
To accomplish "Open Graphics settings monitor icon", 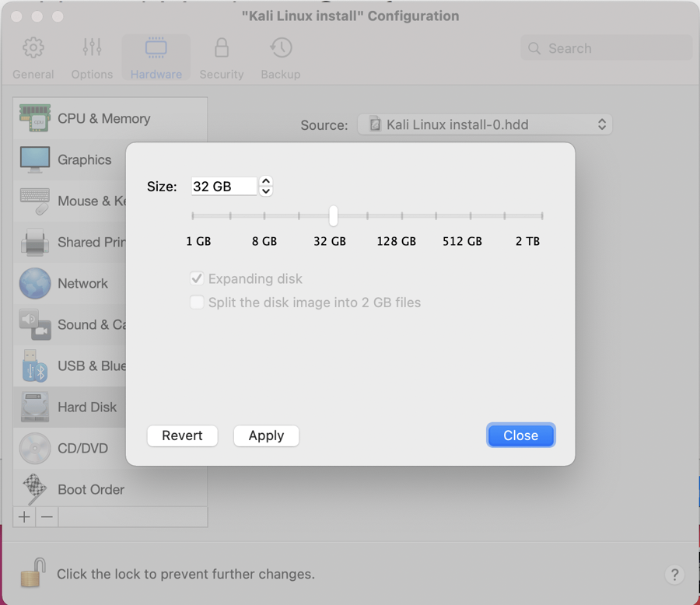I will pyautogui.click(x=35, y=159).
